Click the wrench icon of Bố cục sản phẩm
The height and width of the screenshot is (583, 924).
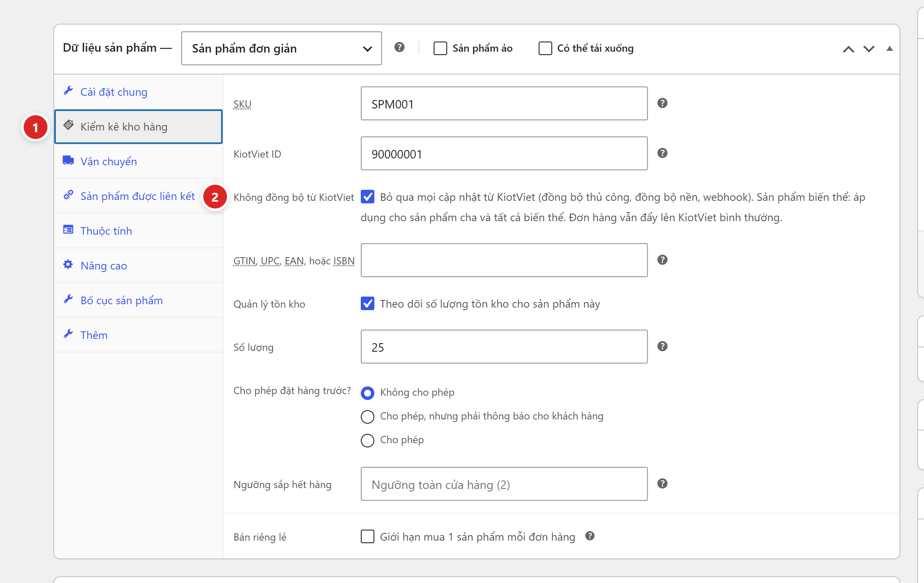click(x=68, y=299)
